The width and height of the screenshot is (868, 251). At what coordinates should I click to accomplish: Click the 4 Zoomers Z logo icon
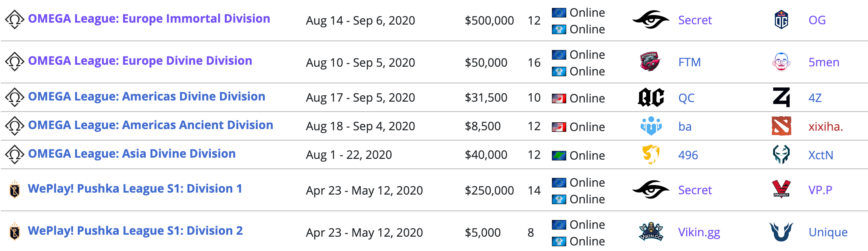[x=781, y=98]
